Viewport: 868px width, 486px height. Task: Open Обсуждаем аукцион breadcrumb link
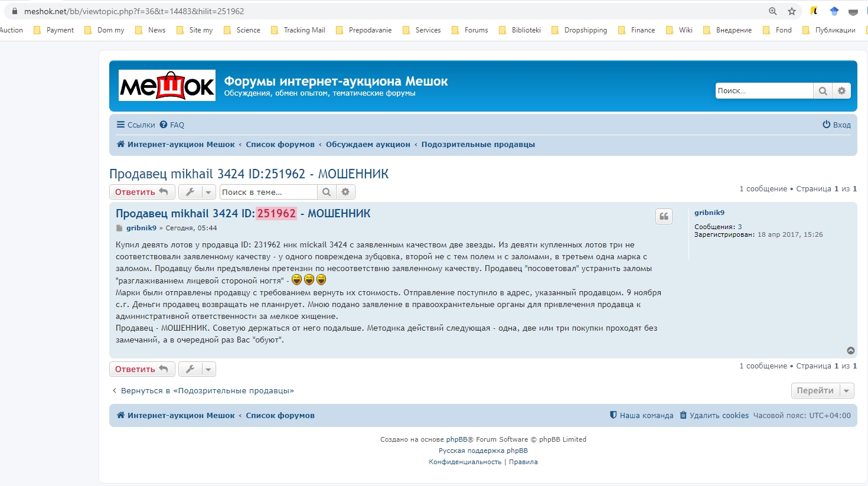pos(368,144)
